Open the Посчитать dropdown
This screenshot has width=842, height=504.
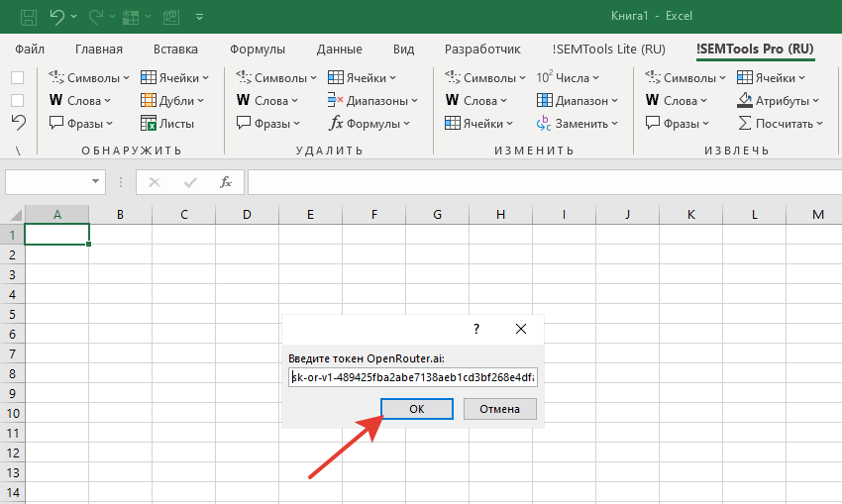click(781, 124)
